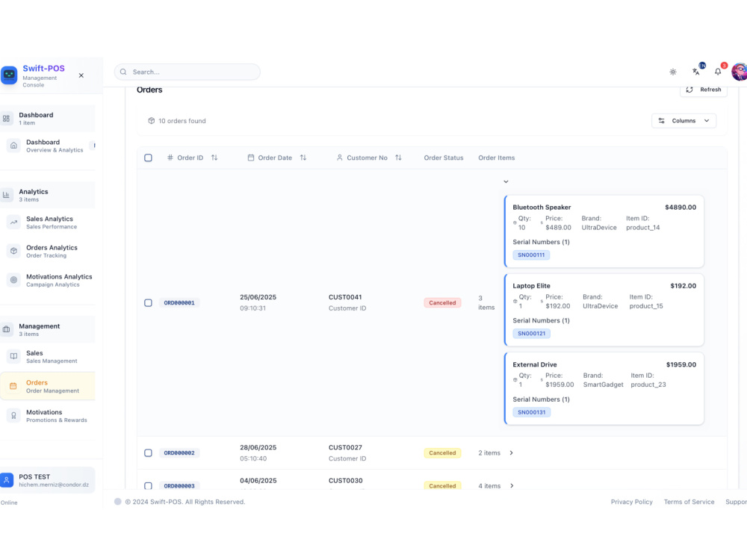Viewport: 747px width, 560px height.
Task: Click the calendar icon in Order Date header
Action: click(250, 158)
